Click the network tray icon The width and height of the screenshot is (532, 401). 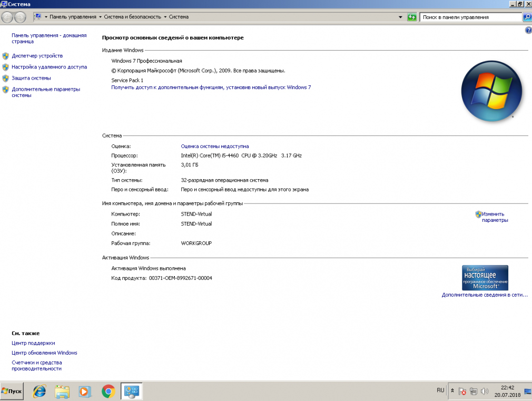pyautogui.click(x=474, y=392)
